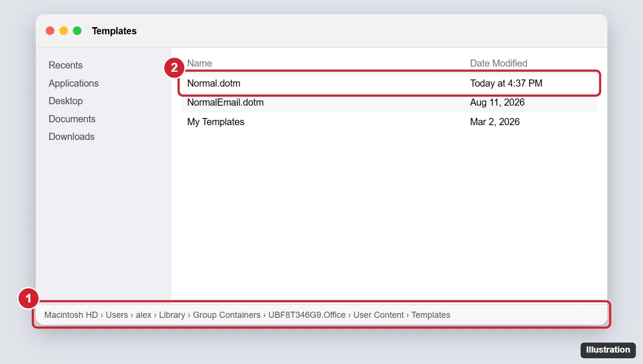Image resolution: width=643 pixels, height=364 pixels.
Task: Select Downloads in the sidebar
Action: (x=71, y=137)
